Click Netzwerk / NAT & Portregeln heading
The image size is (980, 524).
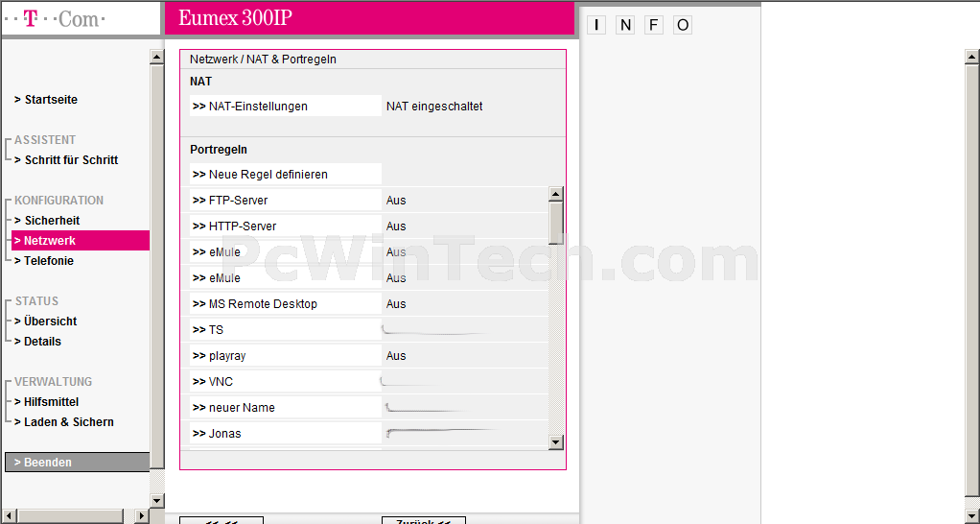click(263, 60)
